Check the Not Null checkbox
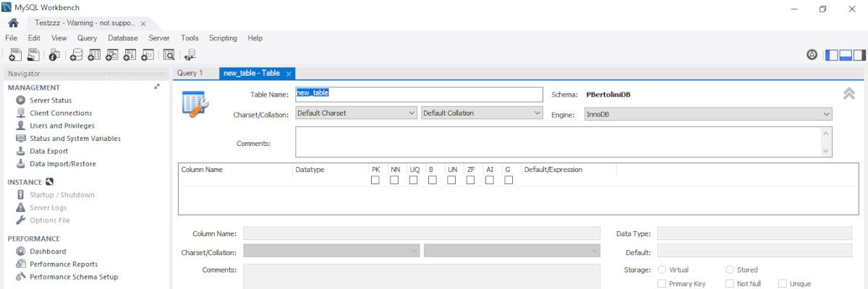This screenshot has width=868, height=289. [x=730, y=284]
